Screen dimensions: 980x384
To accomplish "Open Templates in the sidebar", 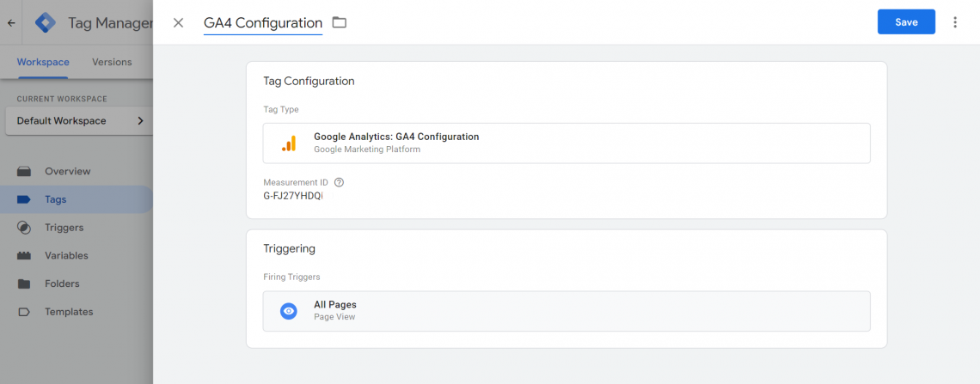I will [69, 312].
